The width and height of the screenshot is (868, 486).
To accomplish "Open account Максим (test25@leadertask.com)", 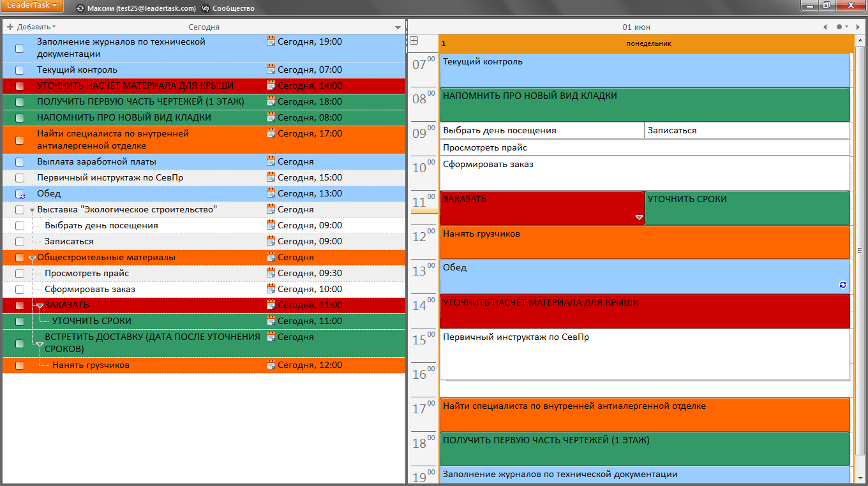I will [x=141, y=9].
